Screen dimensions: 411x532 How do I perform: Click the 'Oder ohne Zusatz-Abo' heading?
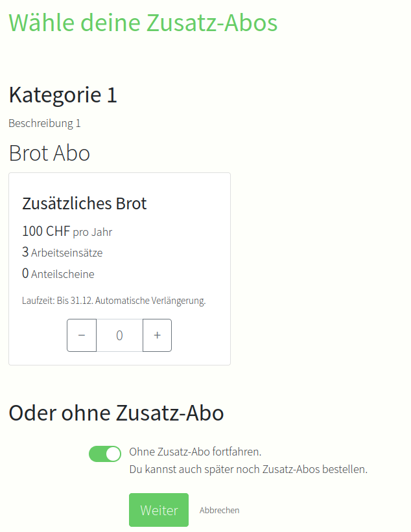tap(116, 413)
